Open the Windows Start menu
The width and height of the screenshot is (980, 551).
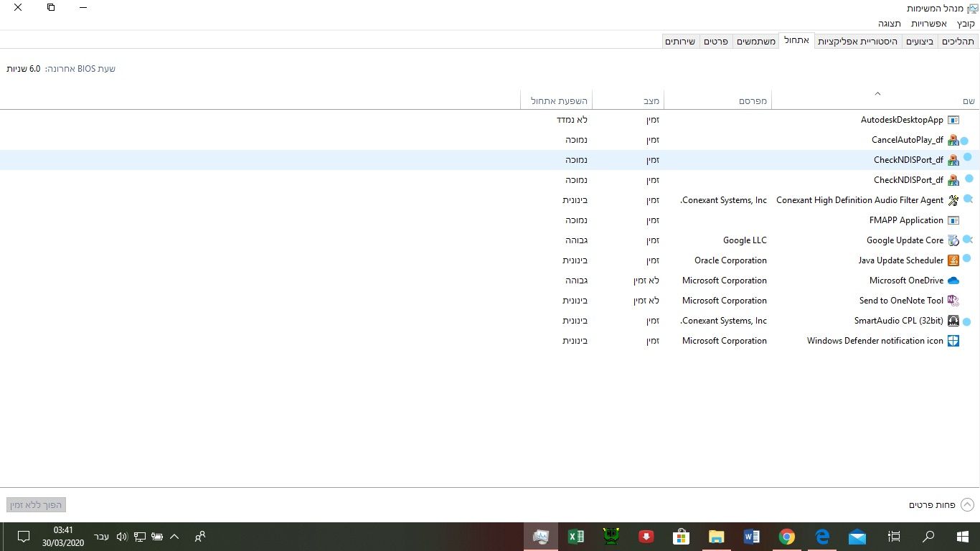(x=963, y=537)
